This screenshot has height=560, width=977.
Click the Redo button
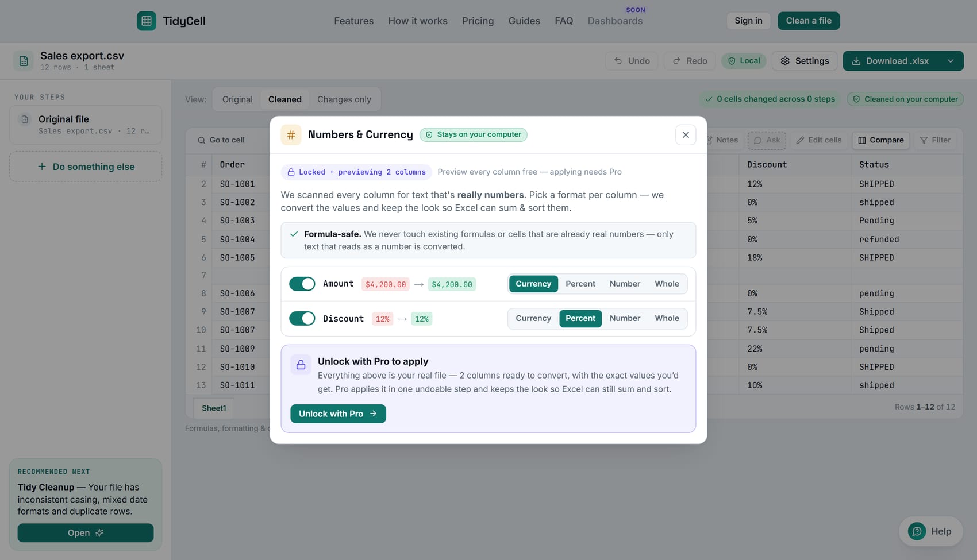pyautogui.click(x=690, y=61)
